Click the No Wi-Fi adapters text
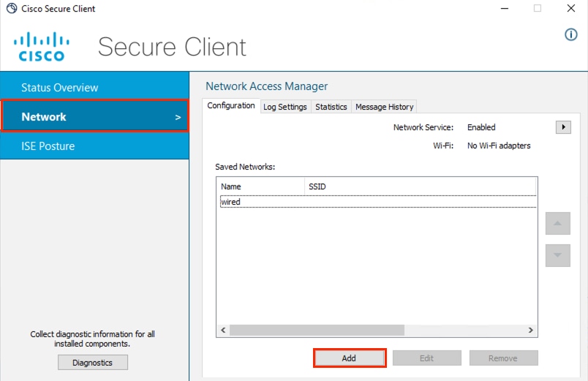588x381 pixels. [x=499, y=146]
